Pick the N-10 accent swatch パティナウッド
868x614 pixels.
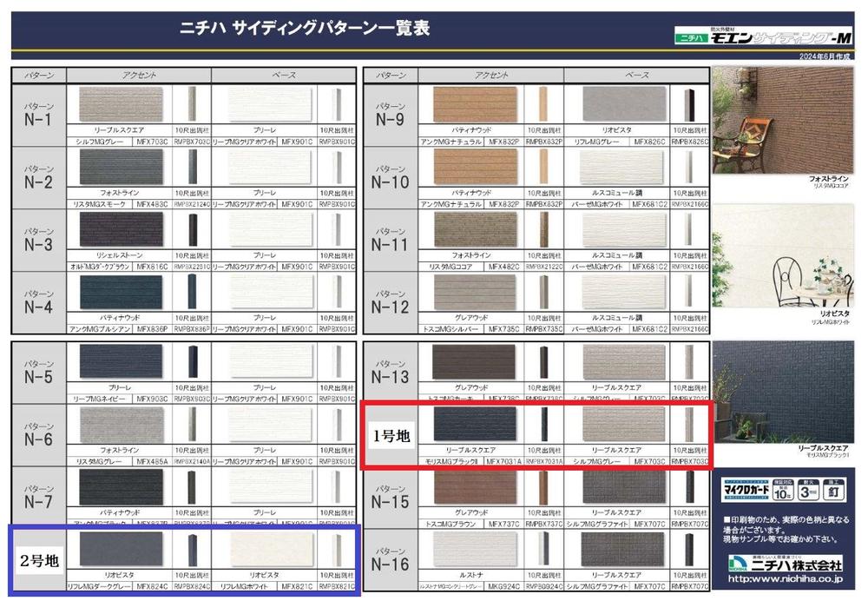coord(475,167)
